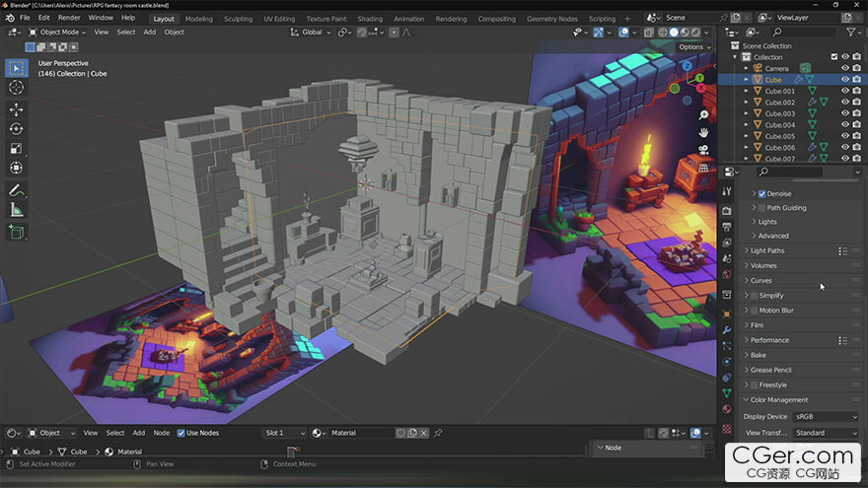Toggle the Denoise checkbox
Image resolution: width=868 pixels, height=488 pixels.
[761, 193]
